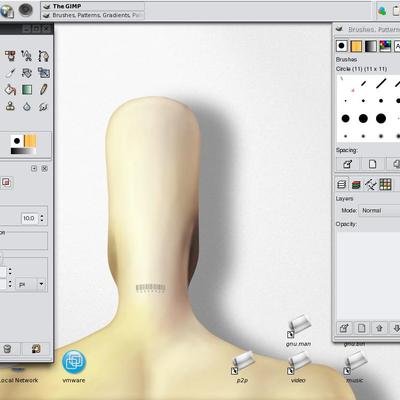Click the gnu.man desktop shortcut
400x400 pixels.
pos(299,327)
